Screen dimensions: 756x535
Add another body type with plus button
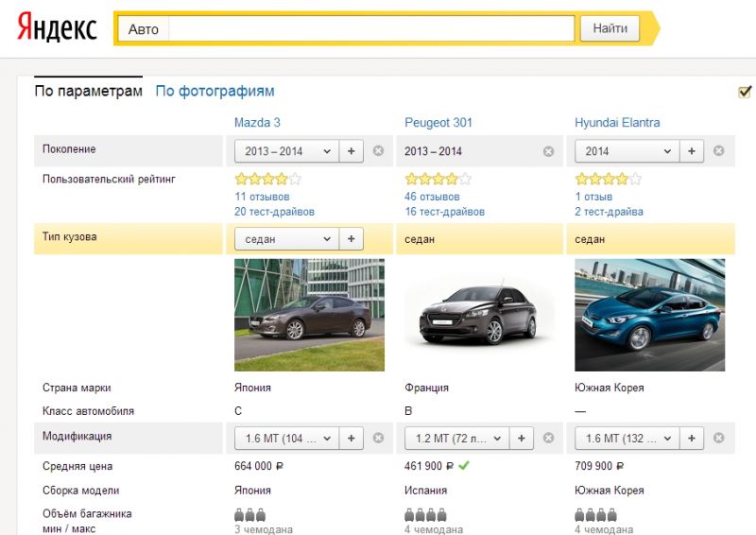[x=352, y=239]
